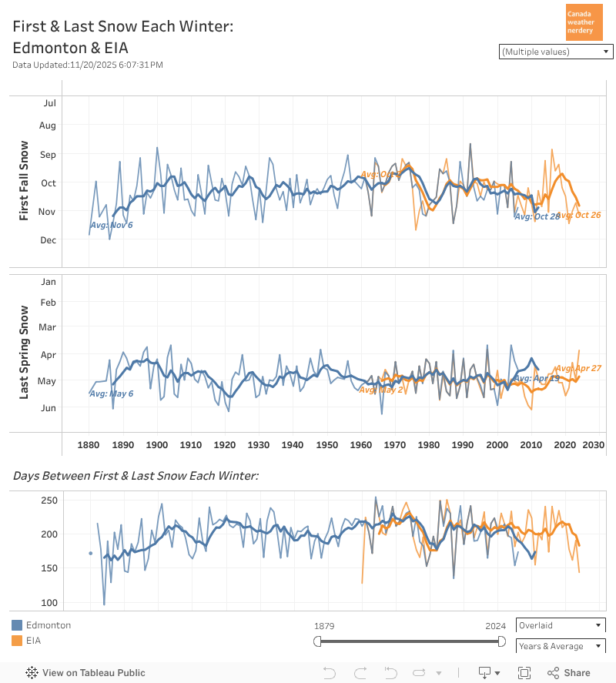Click the Revert view icon
Screen dimensions: 616x683
[390, 672]
